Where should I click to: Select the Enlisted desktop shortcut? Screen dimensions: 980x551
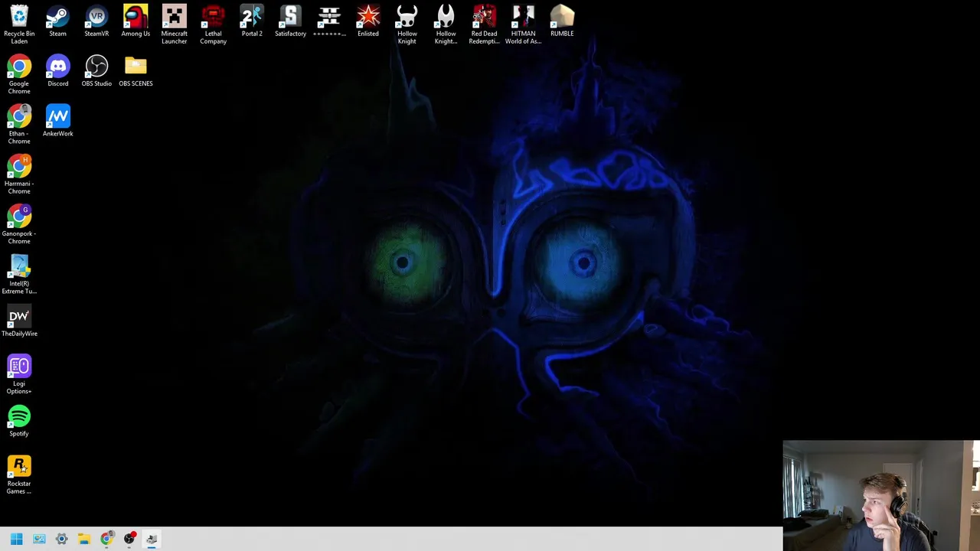[368, 21]
